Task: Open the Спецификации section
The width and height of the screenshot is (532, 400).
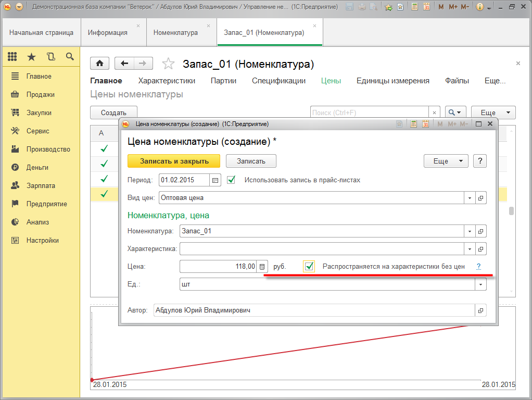Action: 278,81
